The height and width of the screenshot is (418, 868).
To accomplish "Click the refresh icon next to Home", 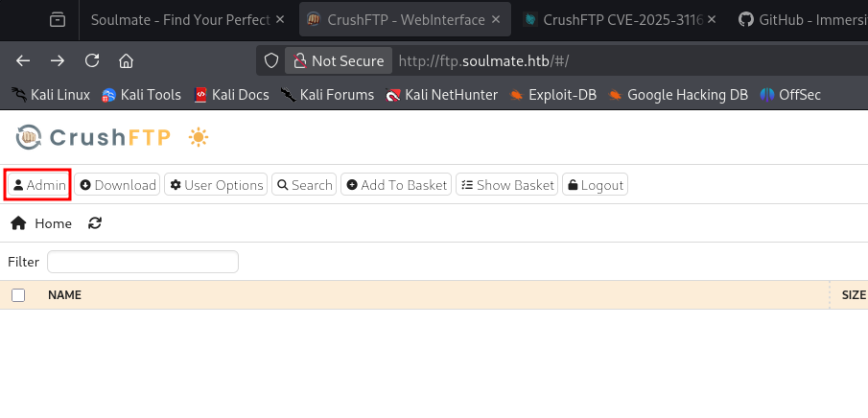I will 95,223.
